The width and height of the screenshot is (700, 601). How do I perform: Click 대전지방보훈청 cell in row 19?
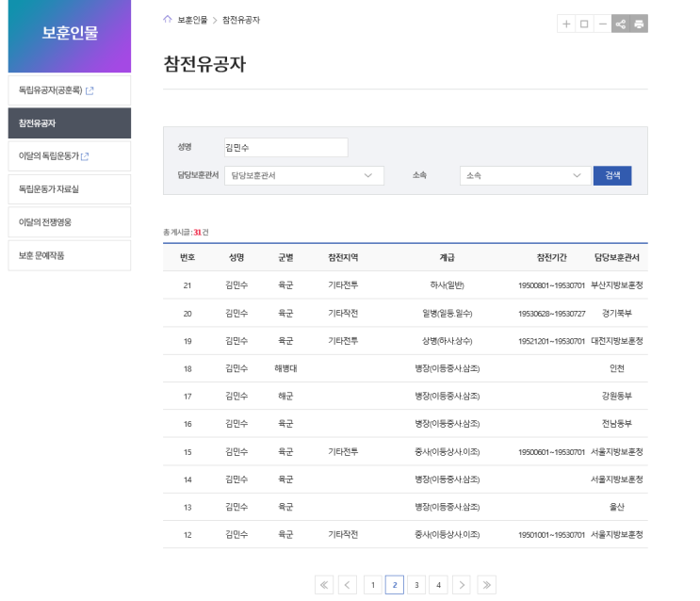[x=616, y=341]
